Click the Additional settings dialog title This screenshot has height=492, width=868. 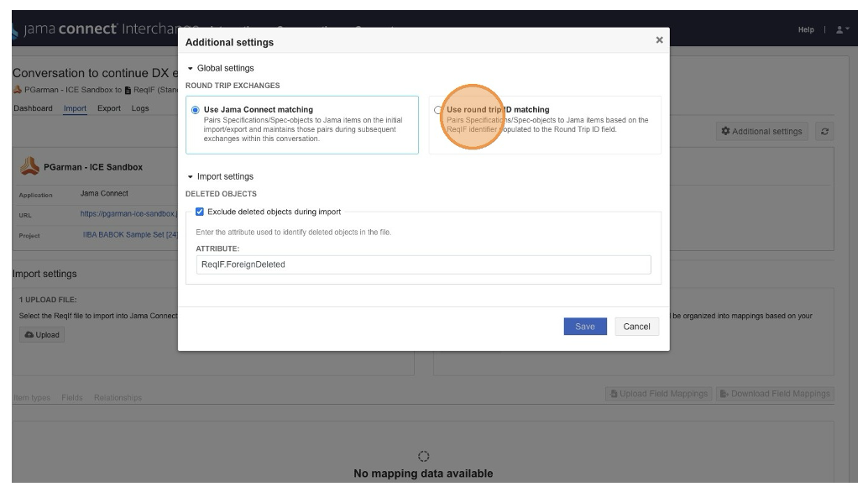tap(230, 43)
